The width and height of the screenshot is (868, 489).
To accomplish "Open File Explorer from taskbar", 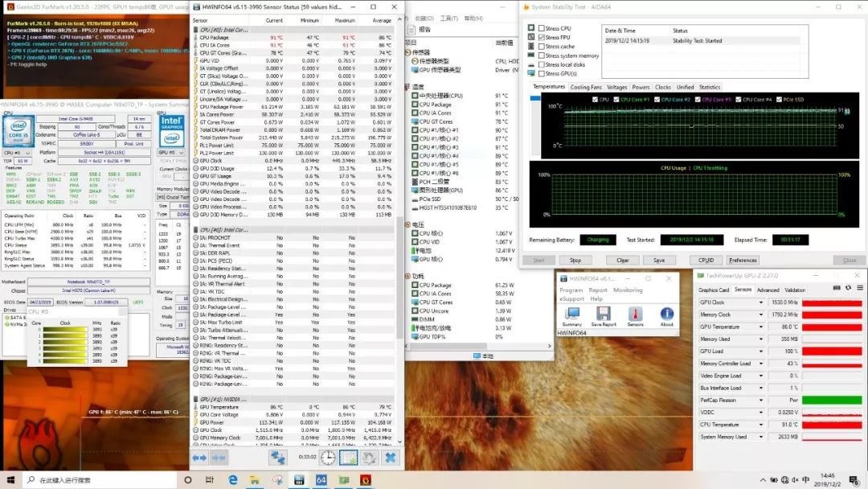I will [x=254, y=479].
